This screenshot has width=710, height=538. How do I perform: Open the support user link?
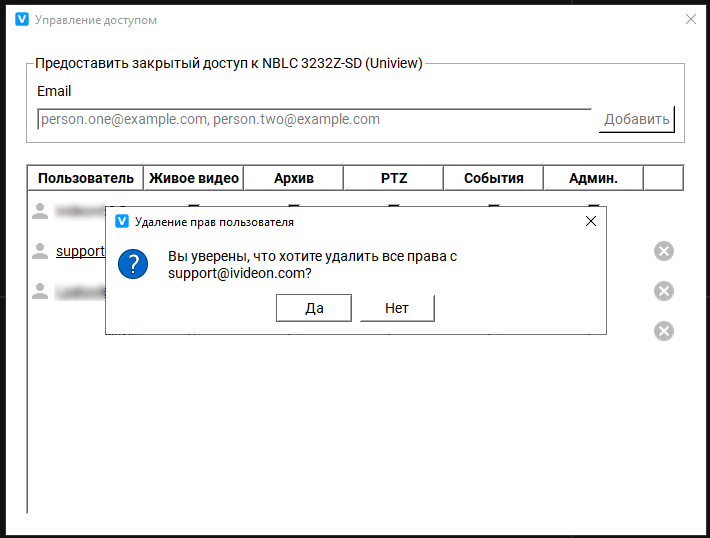80,251
